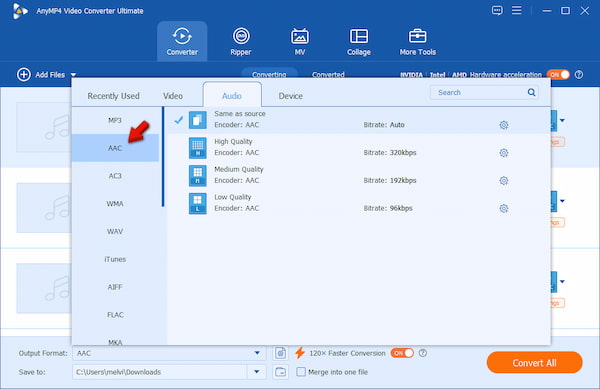This screenshot has height=389, width=600.
Task: Open the feedback chat icon in the title bar
Action: click(x=497, y=10)
